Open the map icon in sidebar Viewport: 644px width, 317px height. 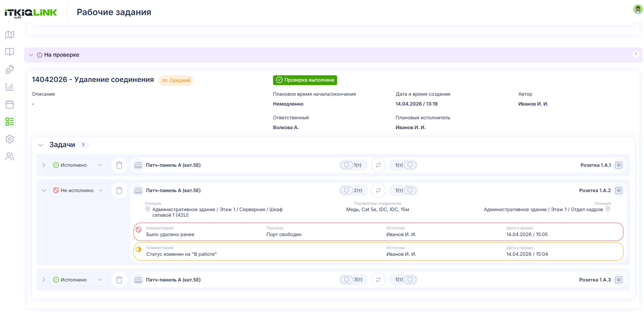tap(10, 34)
